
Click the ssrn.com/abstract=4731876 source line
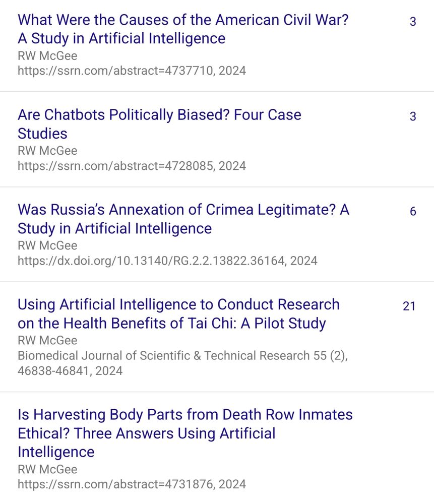(x=132, y=484)
